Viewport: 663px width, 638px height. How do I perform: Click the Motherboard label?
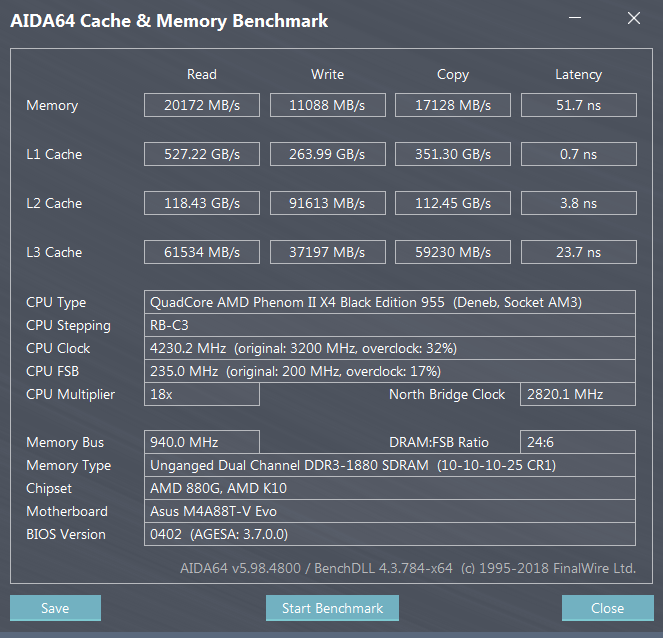coord(67,511)
